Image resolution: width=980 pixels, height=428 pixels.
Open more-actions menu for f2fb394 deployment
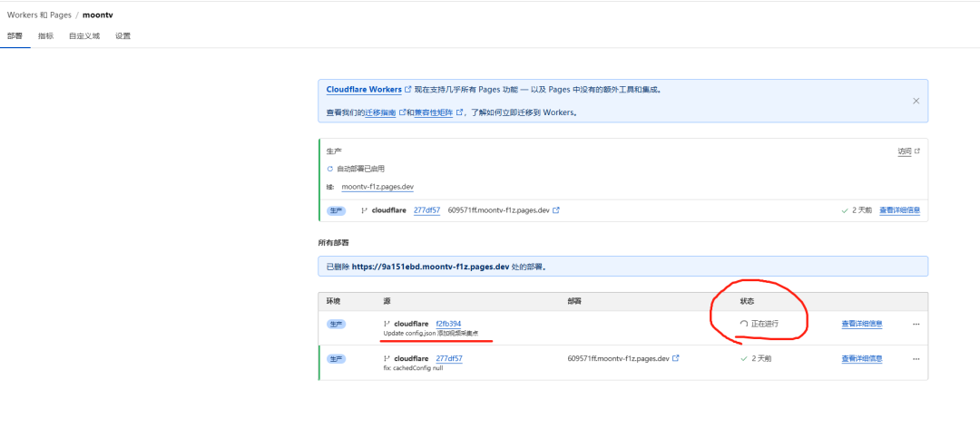point(916,324)
